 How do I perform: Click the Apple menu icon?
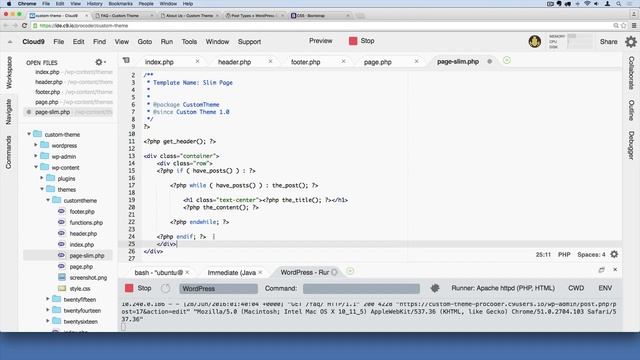click(9, 4)
